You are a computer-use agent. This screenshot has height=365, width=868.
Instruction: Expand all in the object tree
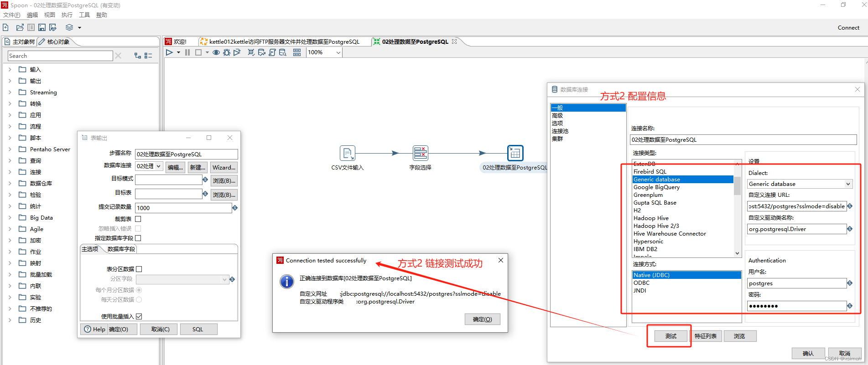click(137, 56)
